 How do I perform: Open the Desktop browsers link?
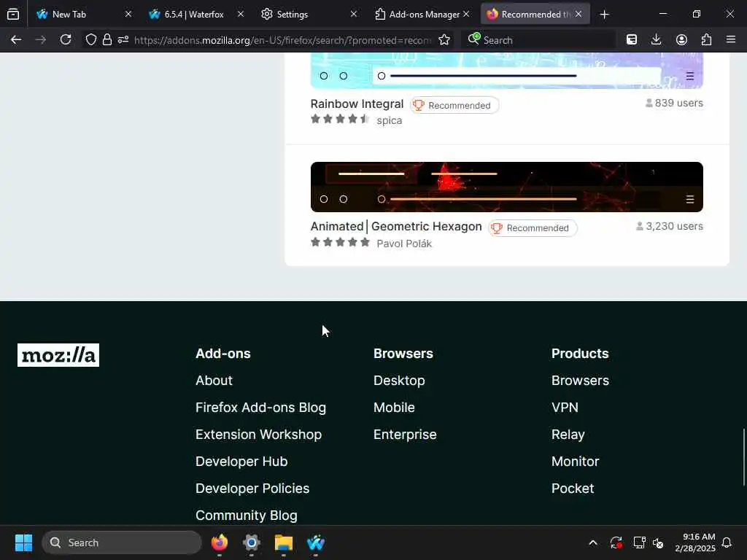point(399,381)
